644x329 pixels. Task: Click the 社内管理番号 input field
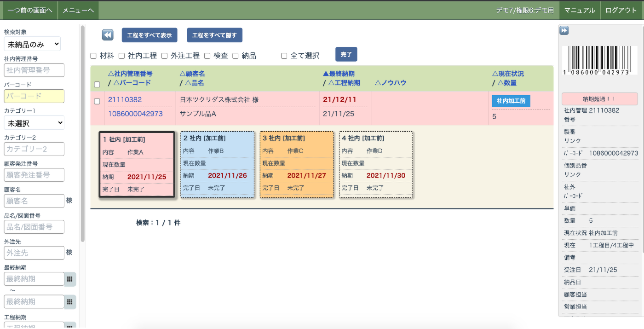(x=34, y=70)
